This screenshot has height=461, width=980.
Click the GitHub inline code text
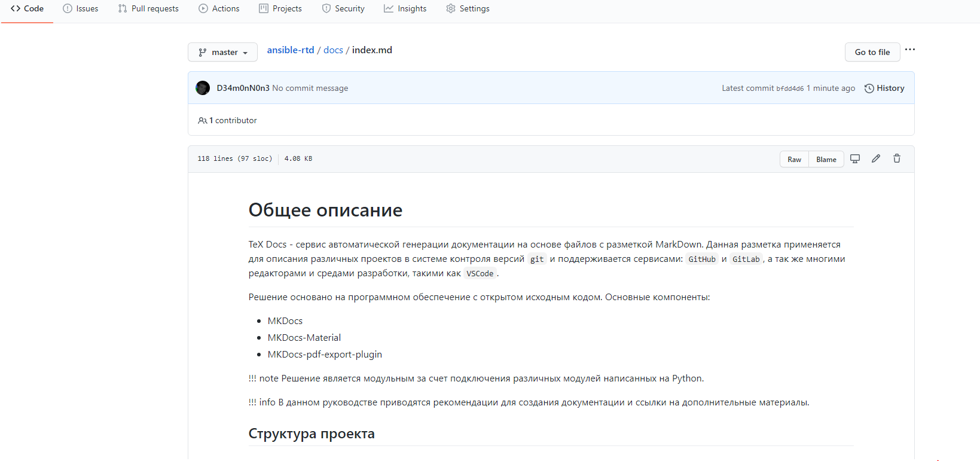click(x=702, y=259)
